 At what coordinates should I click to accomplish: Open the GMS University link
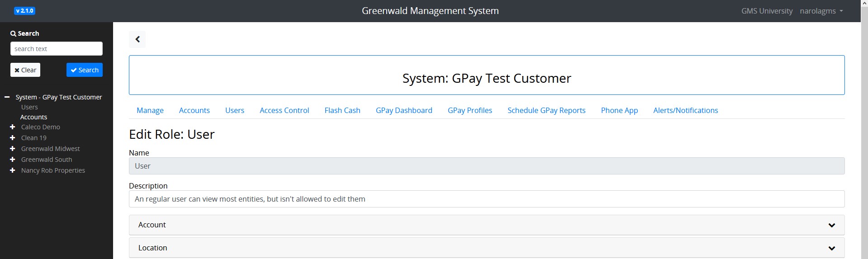tap(767, 11)
